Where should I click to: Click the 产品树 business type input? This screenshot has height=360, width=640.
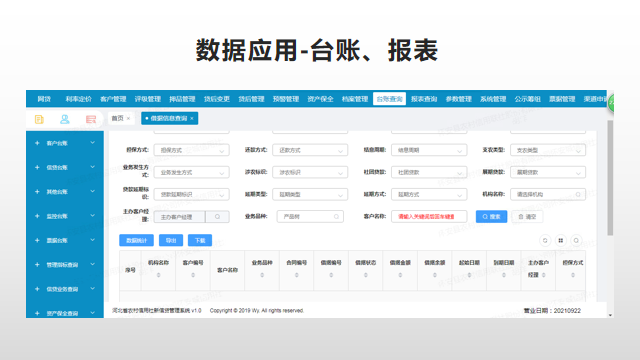(310, 217)
